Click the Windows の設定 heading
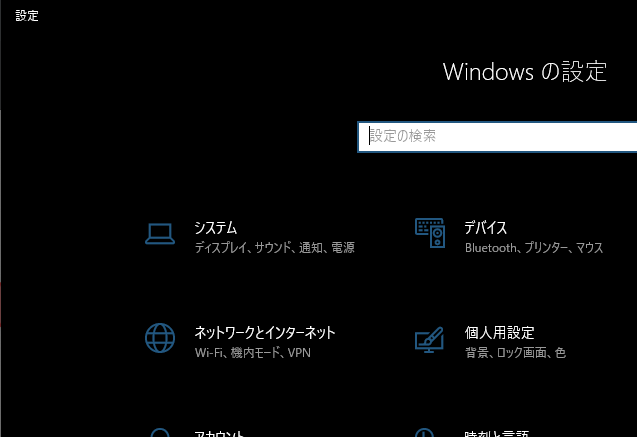Viewport: 637px width, 437px height. point(524,72)
